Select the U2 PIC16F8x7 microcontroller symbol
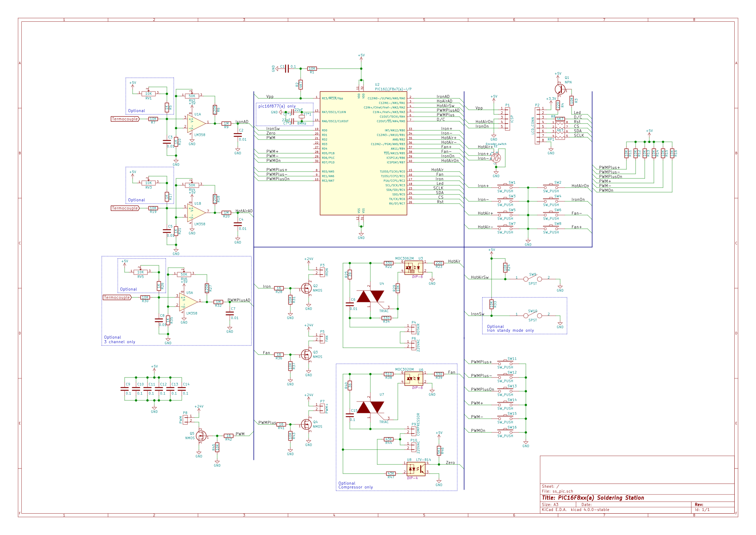The width and height of the screenshot is (756, 535). (x=363, y=153)
